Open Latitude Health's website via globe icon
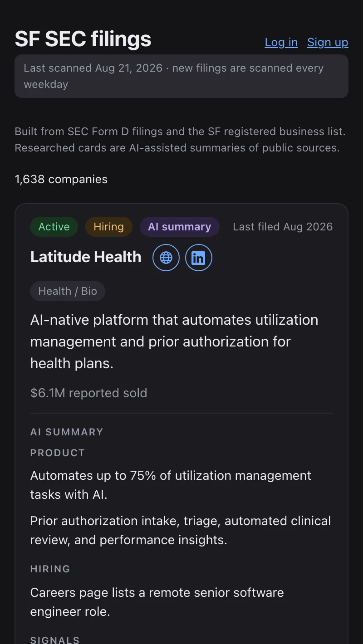Image resolution: width=363 pixels, height=644 pixels. point(166,258)
